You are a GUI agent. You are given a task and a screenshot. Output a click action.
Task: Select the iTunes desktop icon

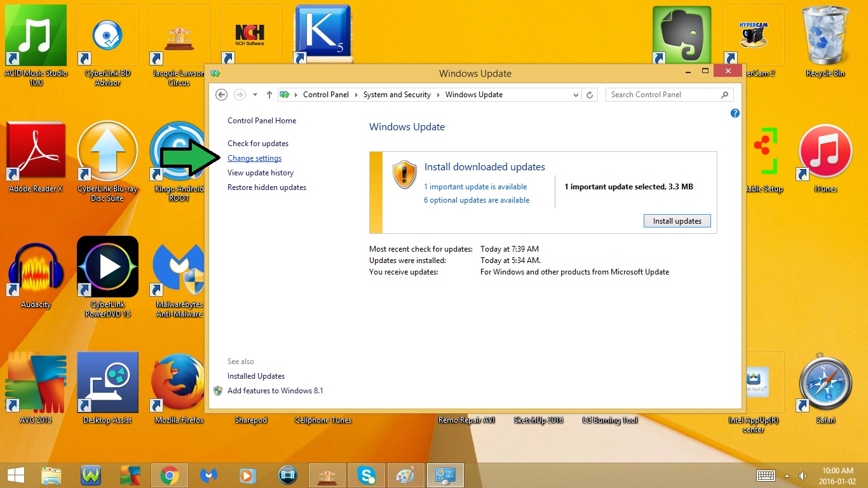825,158
